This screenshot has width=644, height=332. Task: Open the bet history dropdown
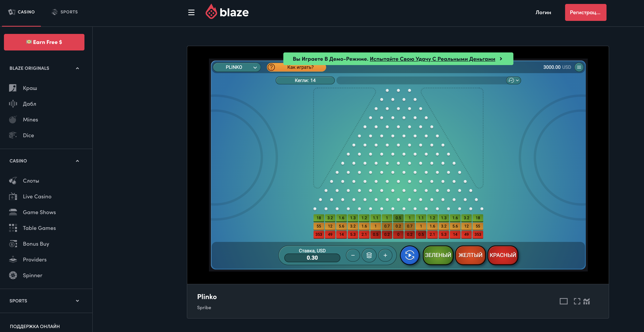click(x=514, y=80)
